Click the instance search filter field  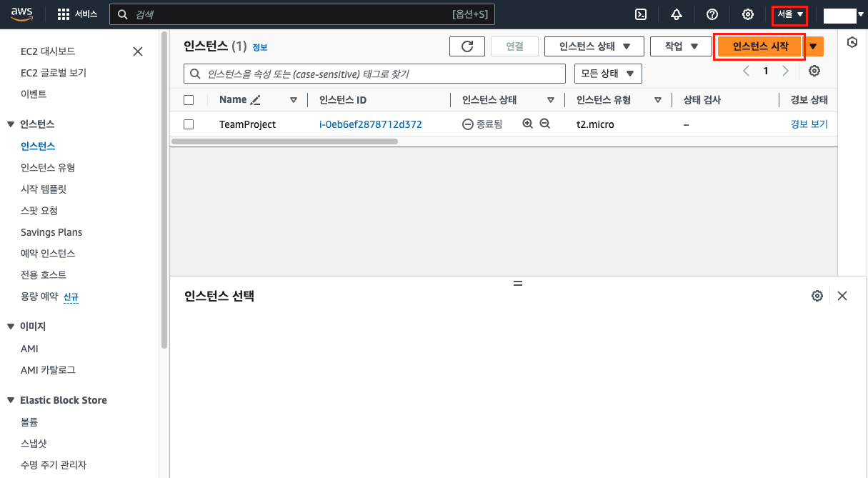point(375,74)
